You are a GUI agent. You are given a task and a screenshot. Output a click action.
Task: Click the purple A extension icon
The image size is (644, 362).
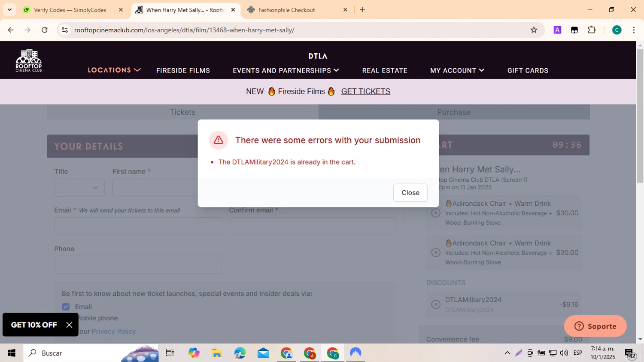[x=557, y=30]
